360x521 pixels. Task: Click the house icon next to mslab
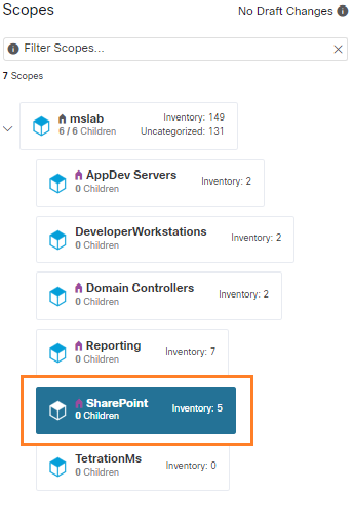pos(62,119)
